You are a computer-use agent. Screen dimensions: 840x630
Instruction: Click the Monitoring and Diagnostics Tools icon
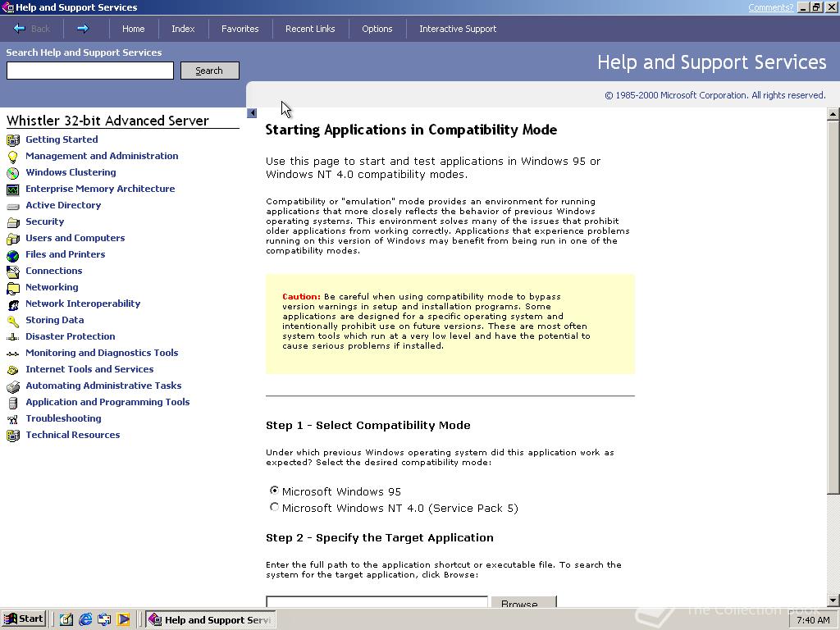point(13,354)
